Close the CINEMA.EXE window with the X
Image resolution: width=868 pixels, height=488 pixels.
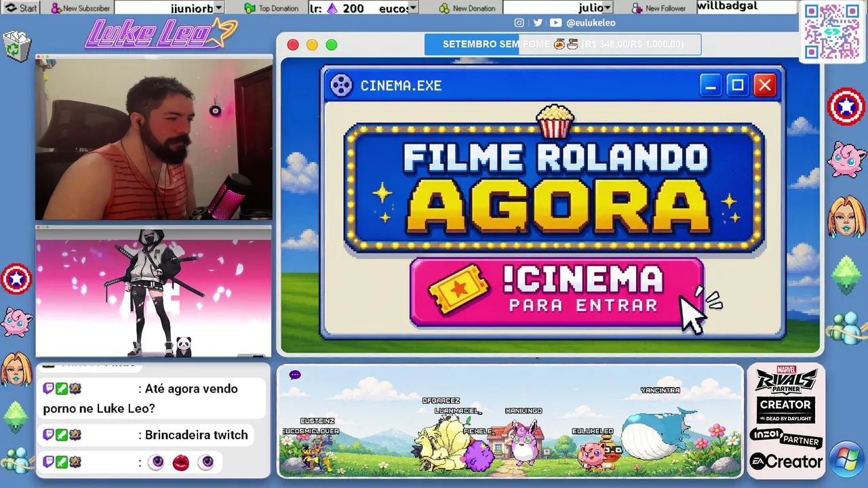pos(765,85)
